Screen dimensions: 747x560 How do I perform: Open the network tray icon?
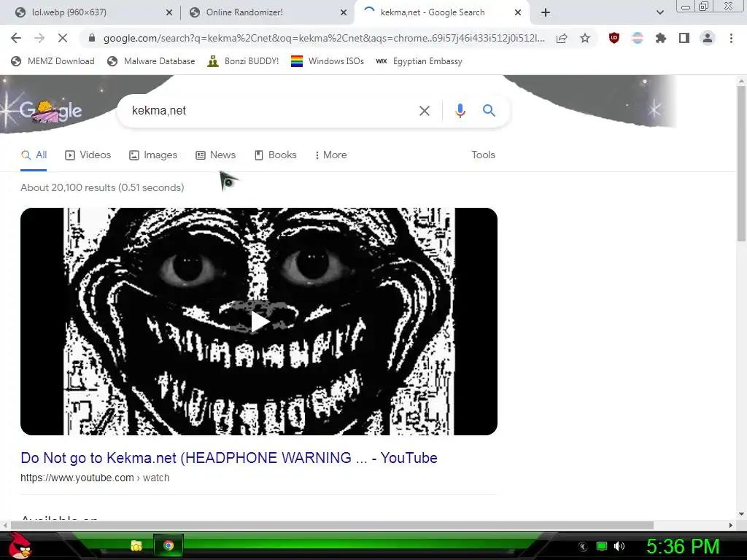pos(602,546)
